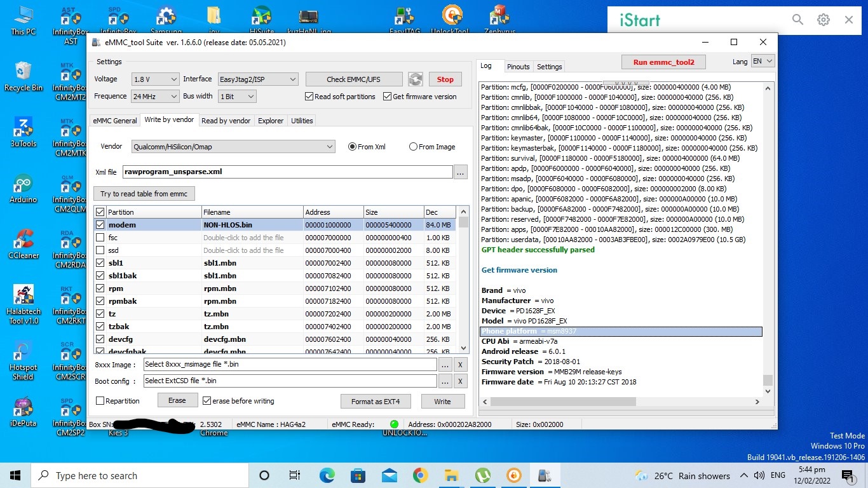The image size is (868, 488).
Task: Open uTorrent from taskbar
Action: (x=482, y=475)
